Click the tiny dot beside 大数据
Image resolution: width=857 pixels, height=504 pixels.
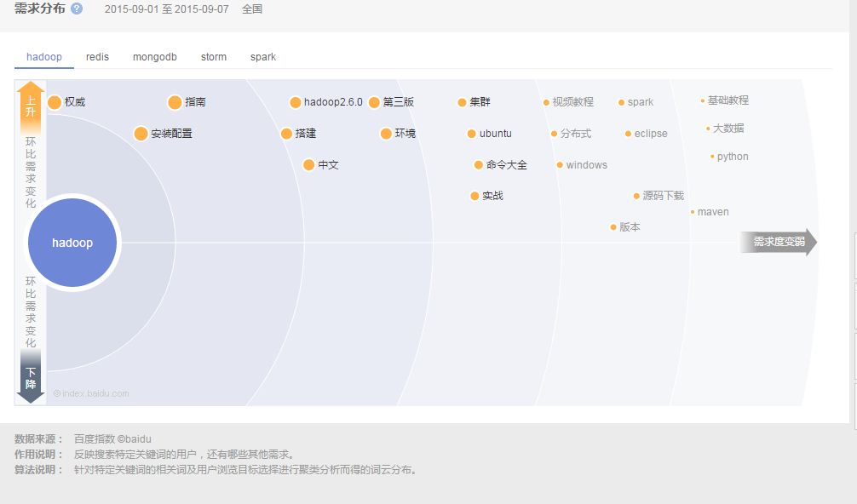(x=708, y=129)
